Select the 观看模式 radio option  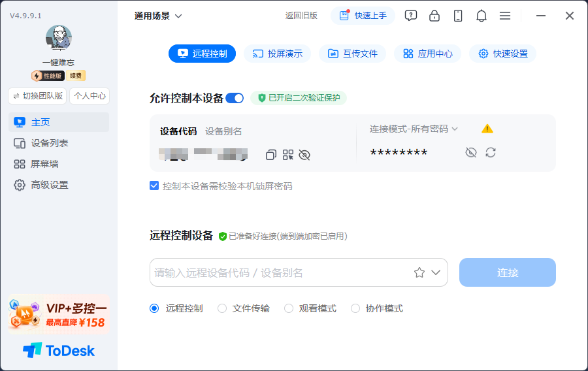pyautogui.click(x=288, y=308)
